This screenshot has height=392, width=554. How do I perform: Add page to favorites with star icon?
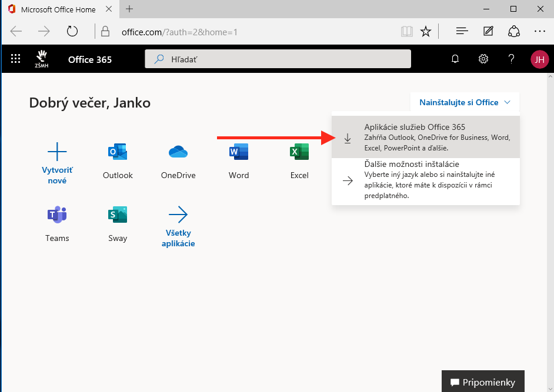(x=426, y=31)
